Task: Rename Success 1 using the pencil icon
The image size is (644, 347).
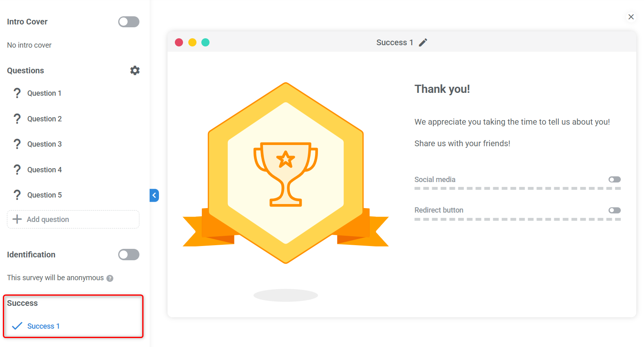Action: click(423, 42)
